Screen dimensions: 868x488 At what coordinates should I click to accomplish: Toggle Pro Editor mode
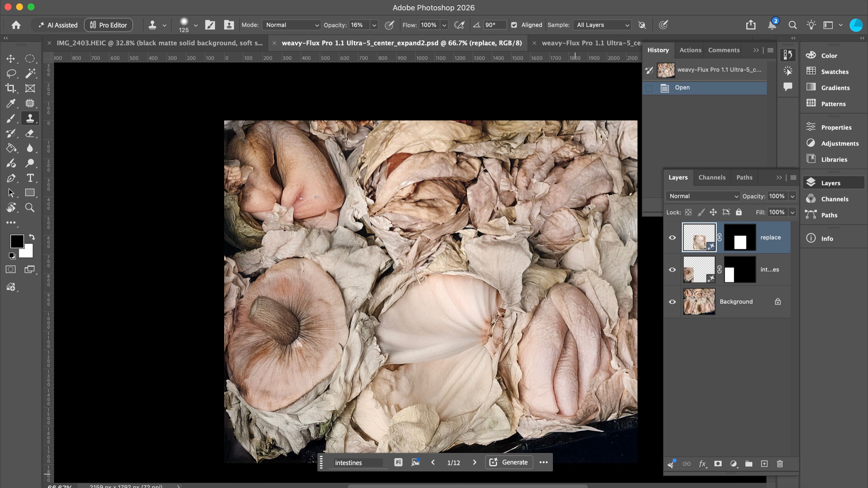pyautogui.click(x=108, y=25)
